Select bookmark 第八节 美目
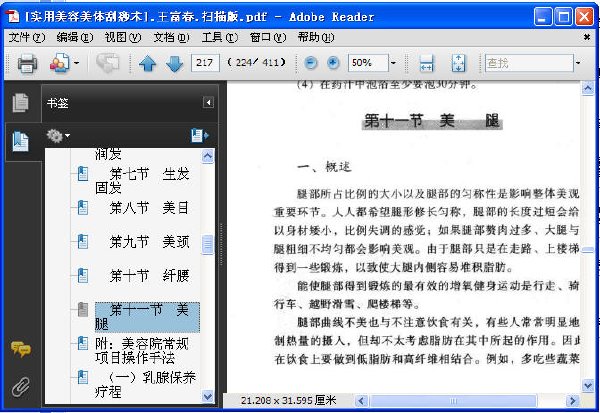 [149, 208]
